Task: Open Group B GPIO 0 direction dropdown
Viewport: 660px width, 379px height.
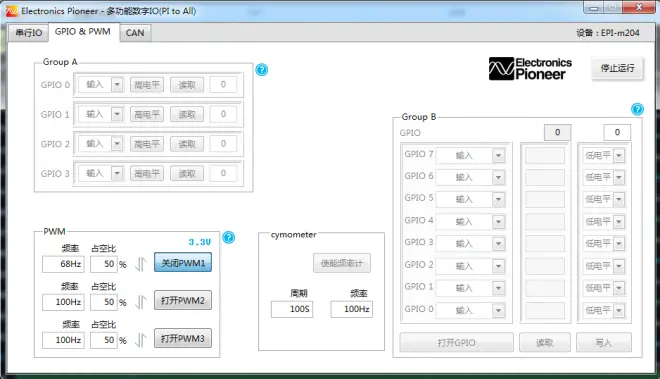Action: [x=498, y=310]
